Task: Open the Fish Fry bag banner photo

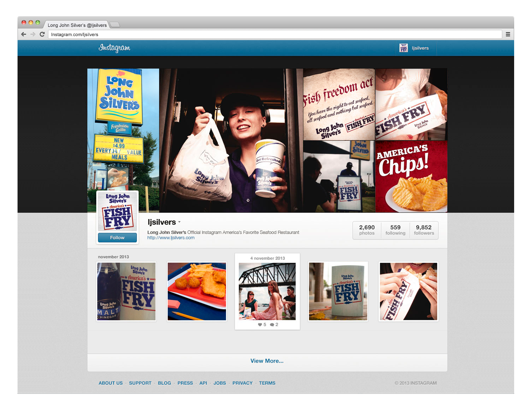Action: [411, 104]
